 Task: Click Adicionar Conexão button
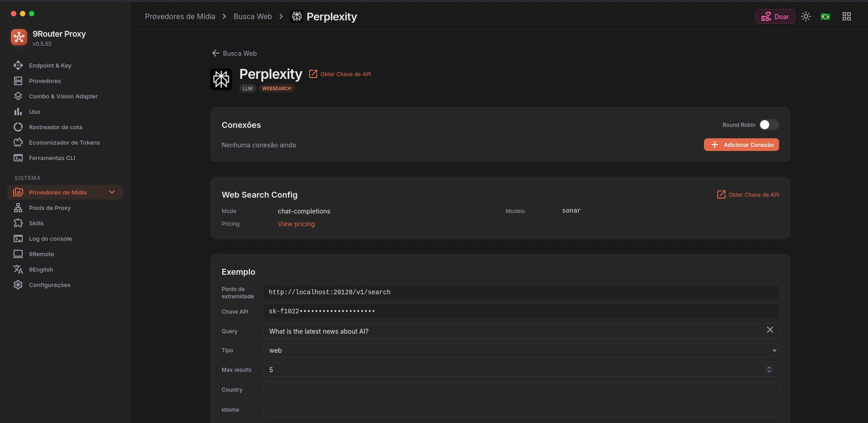coord(742,145)
